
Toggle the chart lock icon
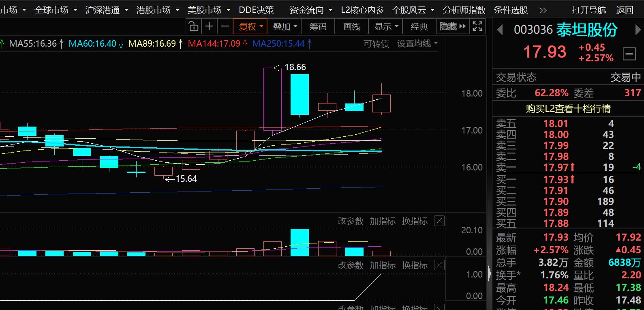pyautogui.click(x=194, y=27)
